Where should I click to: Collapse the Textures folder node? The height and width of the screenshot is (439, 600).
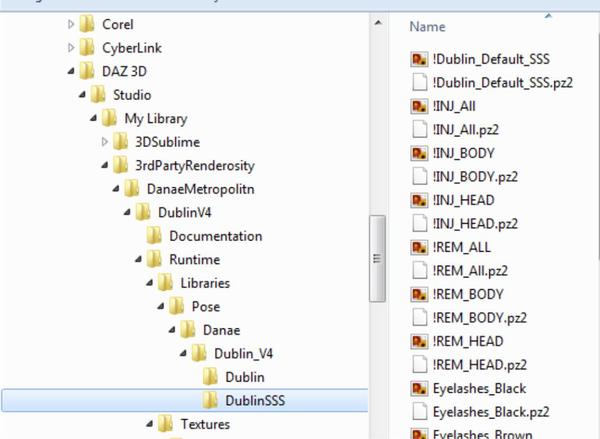tap(150, 424)
